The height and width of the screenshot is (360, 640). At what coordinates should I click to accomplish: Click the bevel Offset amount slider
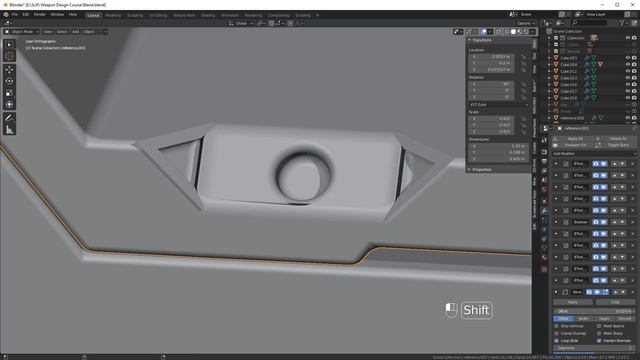pos(594,311)
